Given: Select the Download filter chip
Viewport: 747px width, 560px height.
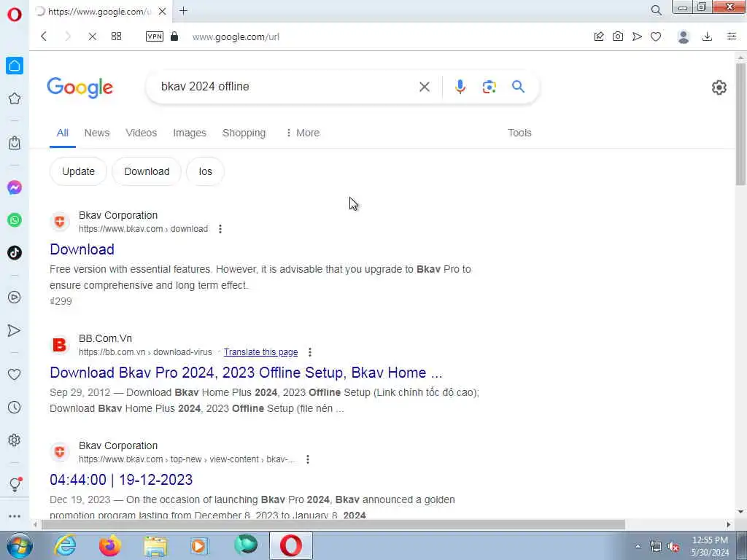Looking at the screenshot, I should point(147,171).
